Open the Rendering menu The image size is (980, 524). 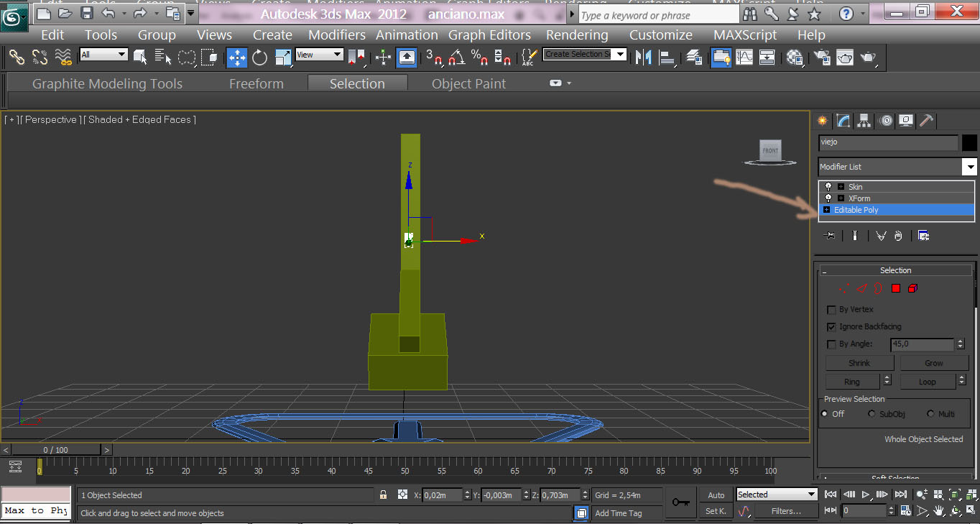click(577, 35)
